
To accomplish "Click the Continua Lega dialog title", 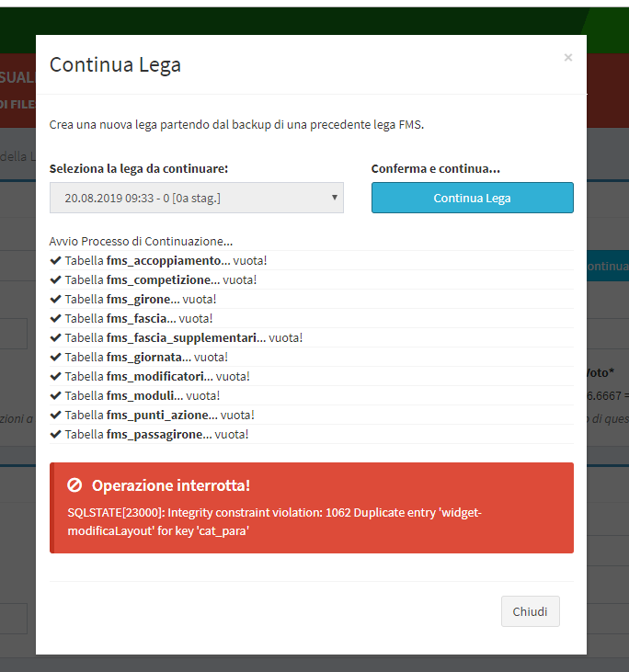I will coord(115,64).
